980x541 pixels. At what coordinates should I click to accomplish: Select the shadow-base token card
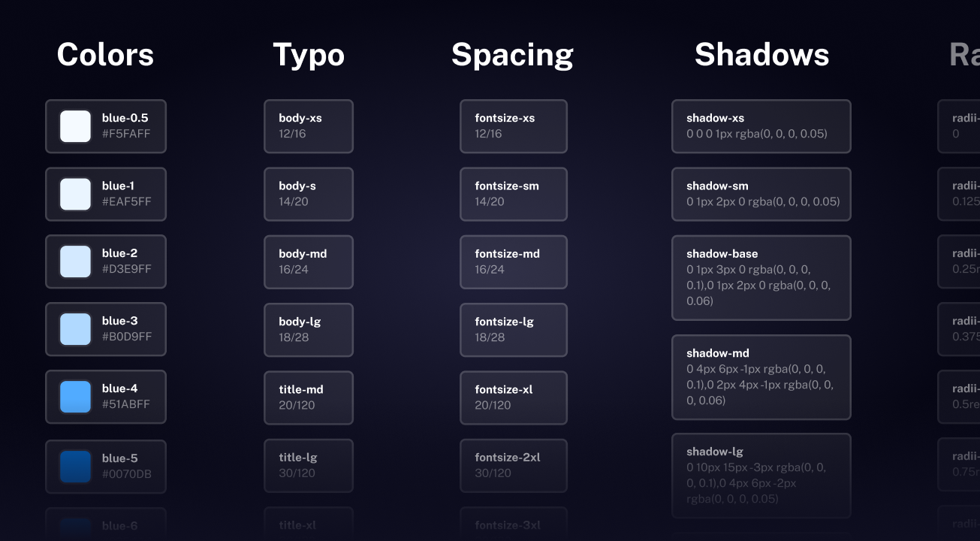(761, 278)
